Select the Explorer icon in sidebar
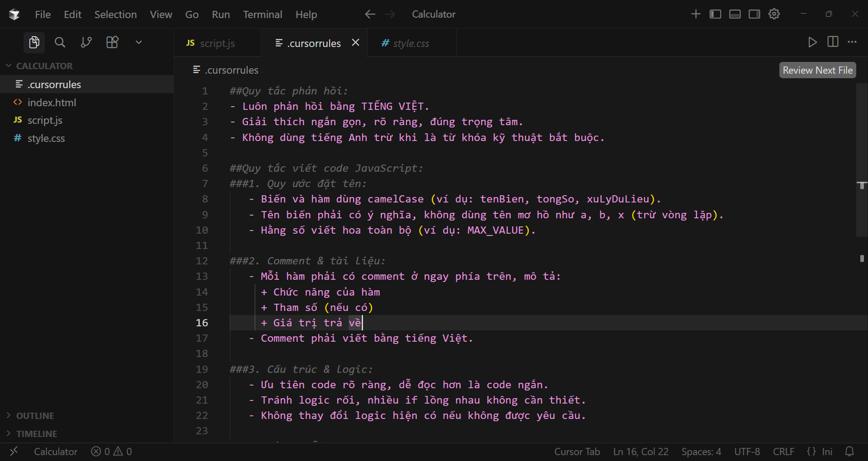 click(34, 42)
